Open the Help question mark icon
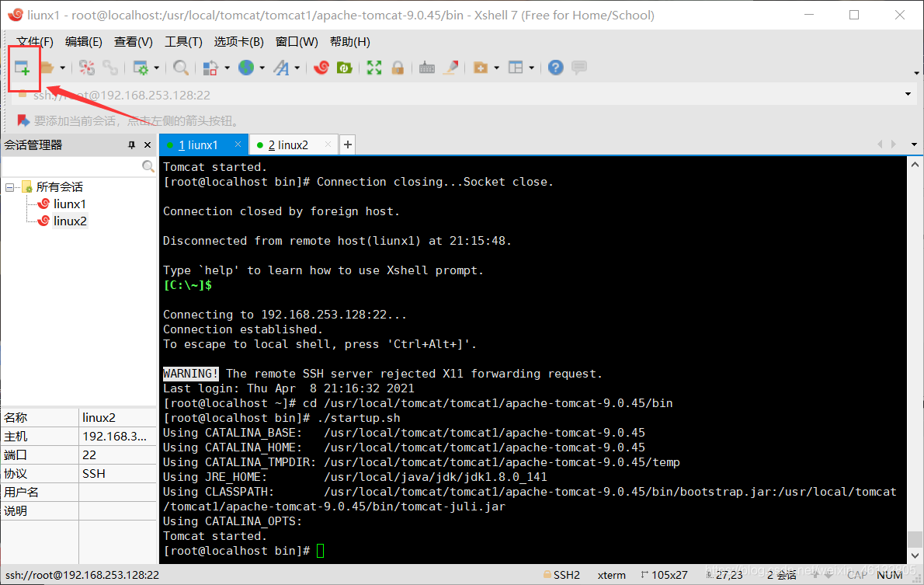 [x=555, y=68]
